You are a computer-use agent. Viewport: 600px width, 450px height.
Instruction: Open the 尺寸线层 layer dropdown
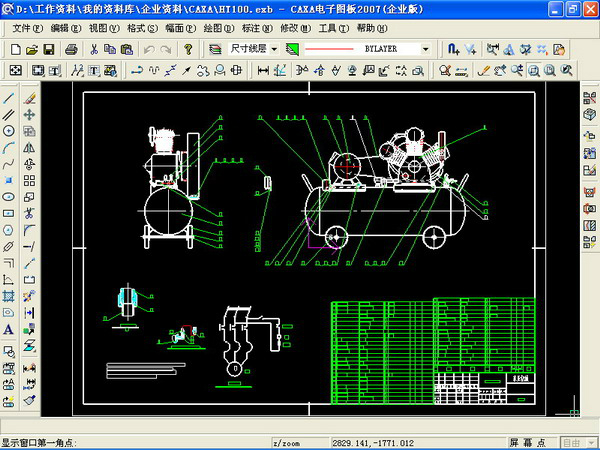[x=273, y=48]
